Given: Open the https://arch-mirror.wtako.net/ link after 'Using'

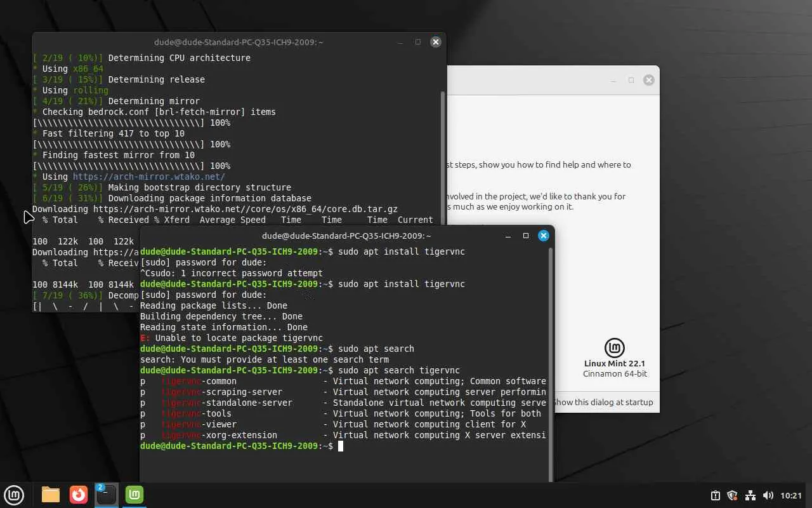Looking at the screenshot, I should pyautogui.click(x=149, y=177).
